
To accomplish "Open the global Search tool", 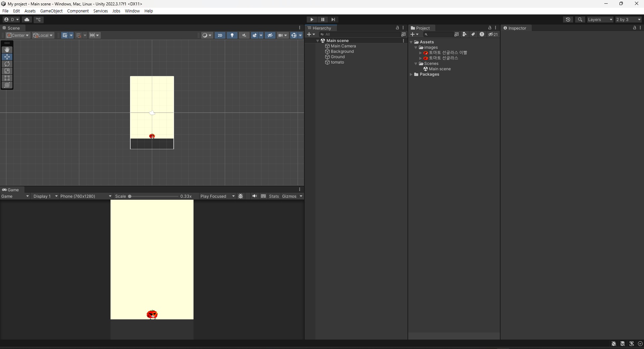I will click(580, 20).
